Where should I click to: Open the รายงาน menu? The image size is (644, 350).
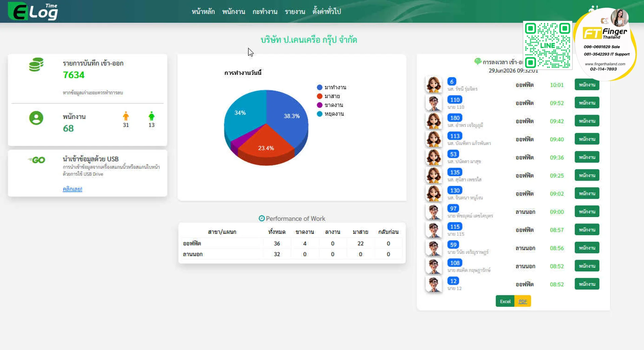(x=295, y=11)
